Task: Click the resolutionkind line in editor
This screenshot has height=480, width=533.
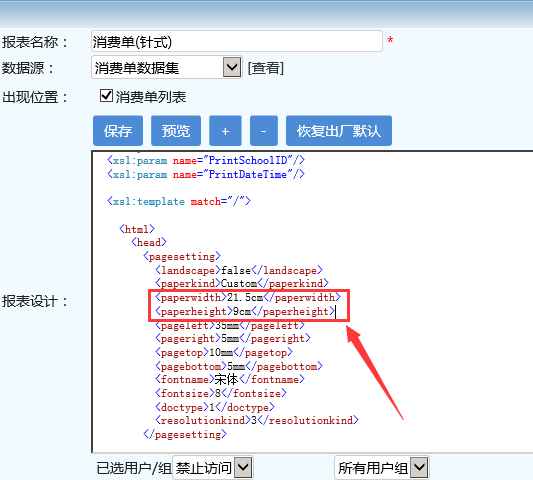Action: (x=257, y=421)
